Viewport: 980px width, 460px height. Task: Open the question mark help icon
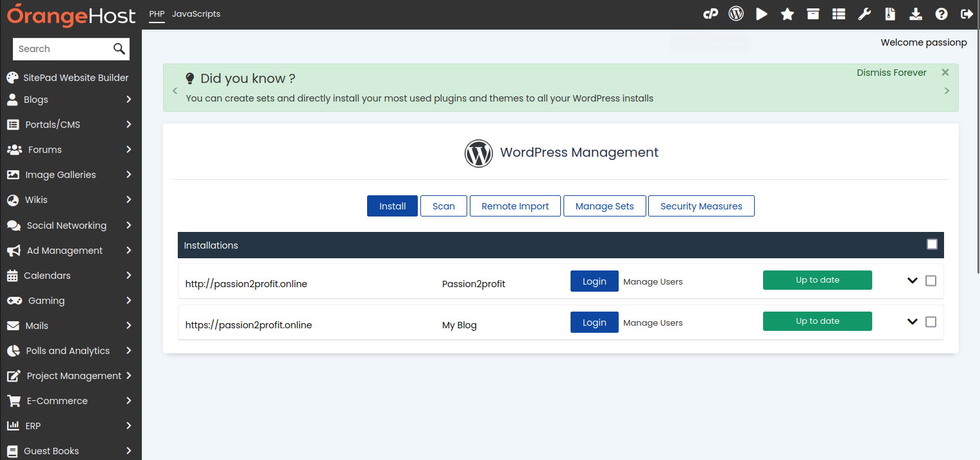coord(941,14)
